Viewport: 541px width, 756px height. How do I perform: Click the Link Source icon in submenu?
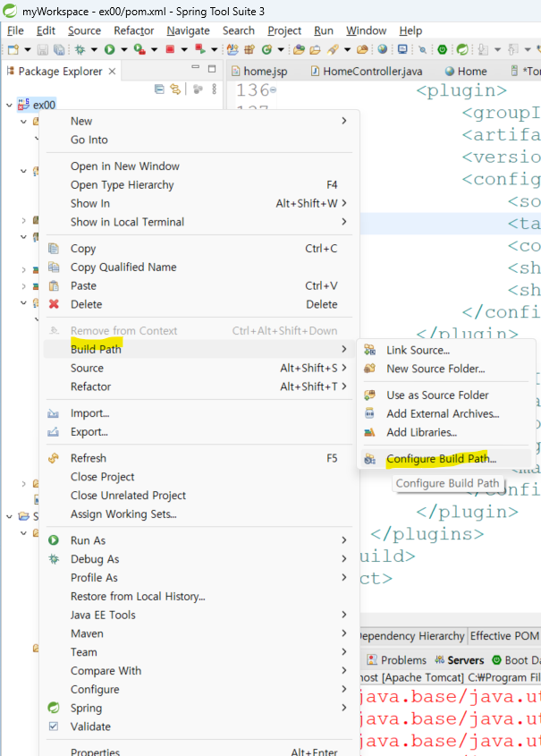pyautogui.click(x=369, y=350)
